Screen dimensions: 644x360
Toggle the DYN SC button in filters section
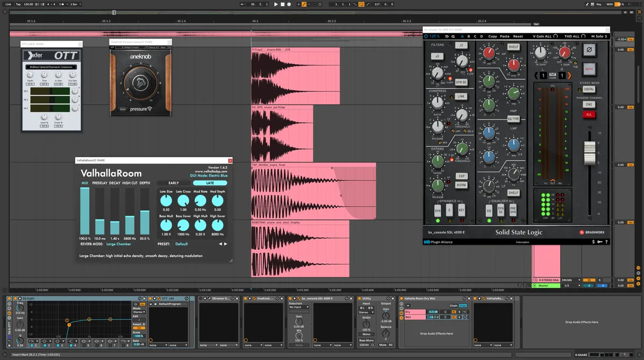[x=461, y=83]
